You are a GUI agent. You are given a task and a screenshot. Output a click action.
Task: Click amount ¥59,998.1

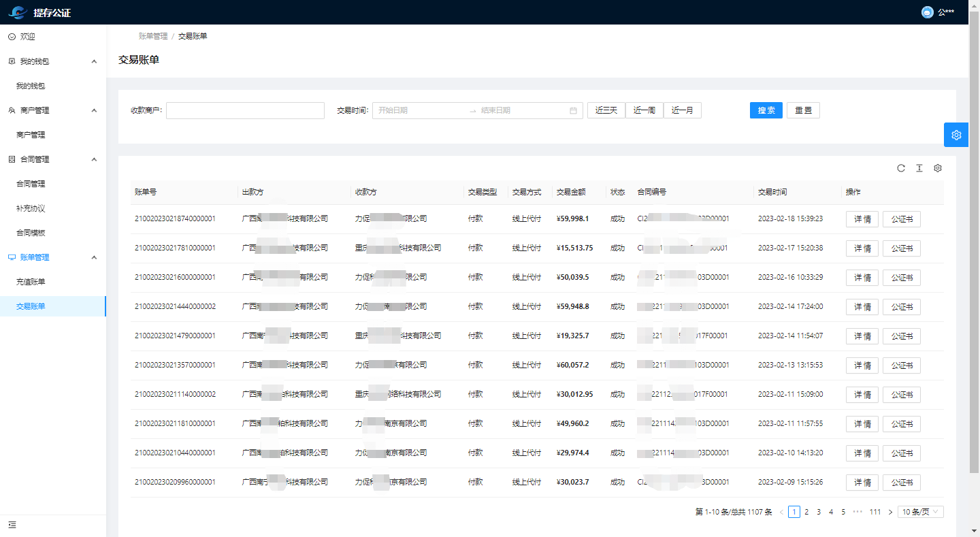pos(572,219)
